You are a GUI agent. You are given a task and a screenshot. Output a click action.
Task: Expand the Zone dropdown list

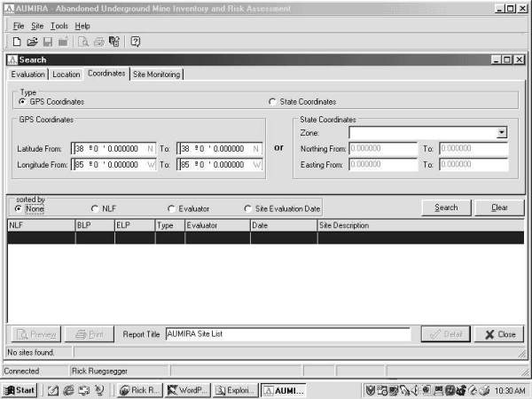502,132
